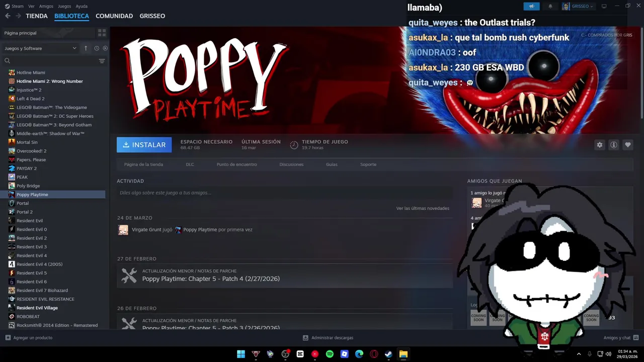The width and height of the screenshot is (644, 362).
Task: Switch library to grid collections view
Action: [x=102, y=33]
